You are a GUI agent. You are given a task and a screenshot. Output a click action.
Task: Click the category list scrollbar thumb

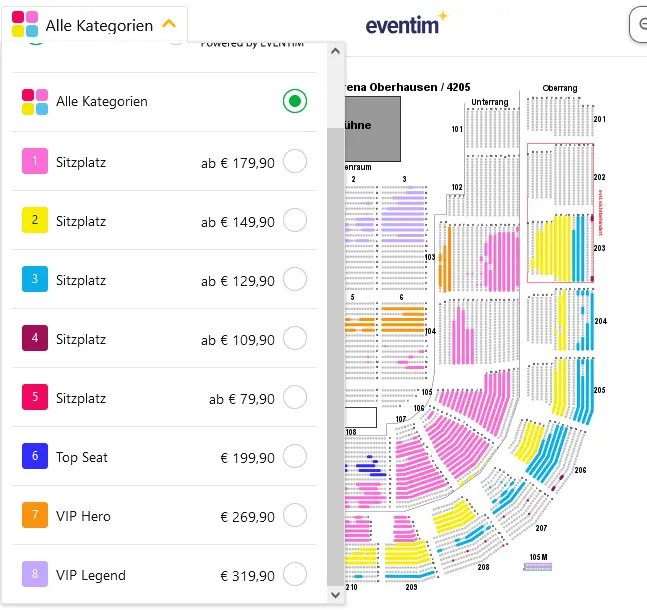[x=335, y=357]
